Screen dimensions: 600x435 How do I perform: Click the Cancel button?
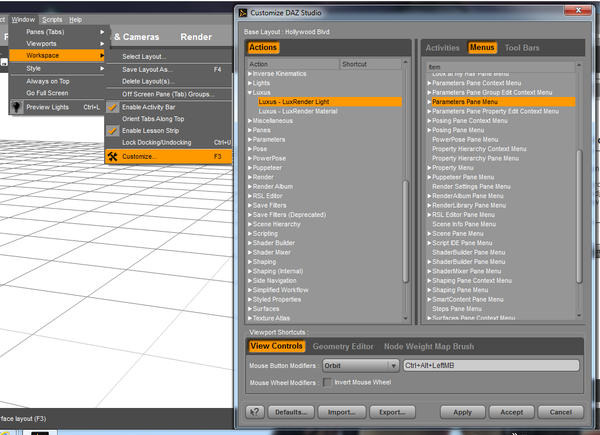[561, 412]
